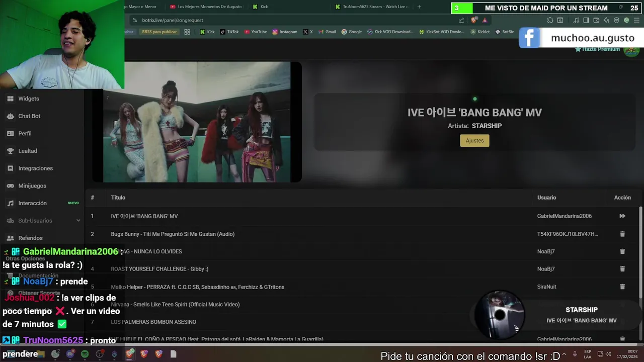
Task: Open the File Explorer taskbar folder icon
Action: (x=40, y=354)
